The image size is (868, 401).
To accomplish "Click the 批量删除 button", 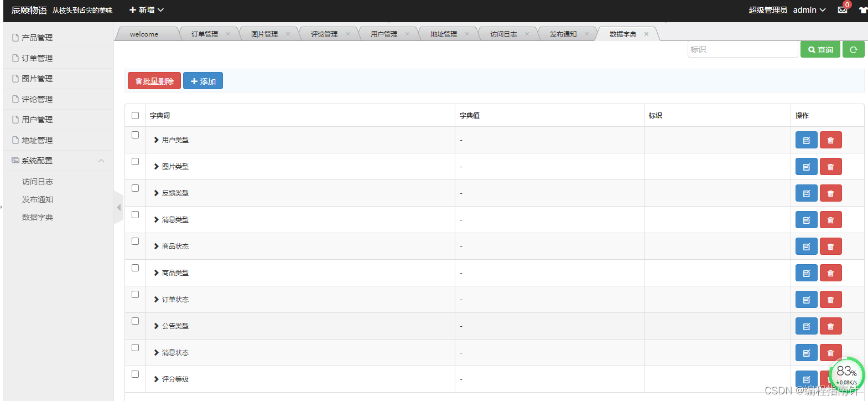I will (x=154, y=81).
